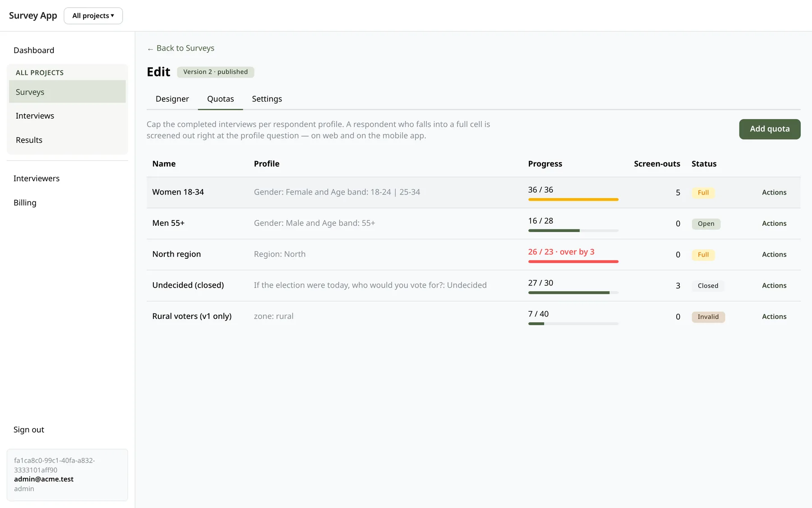812x508 pixels.
Task: Select the Rural voters (v1 only) name
Action: tap(192, 316)
